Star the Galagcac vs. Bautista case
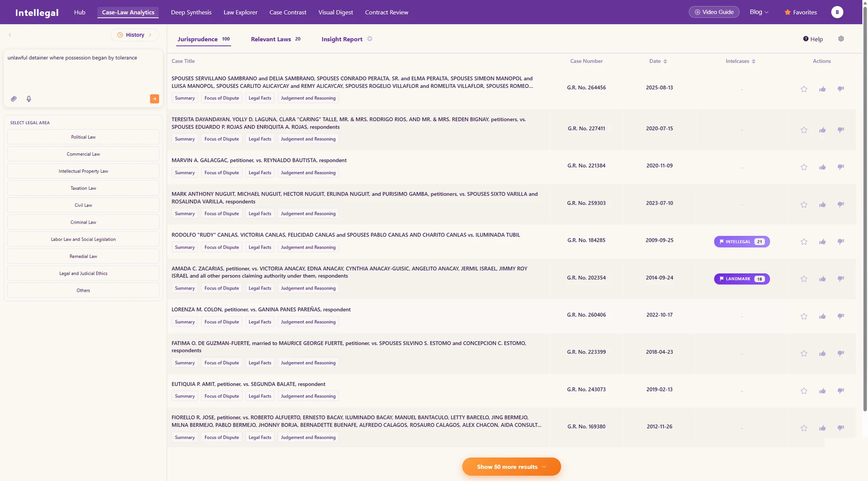 [804, 167]
